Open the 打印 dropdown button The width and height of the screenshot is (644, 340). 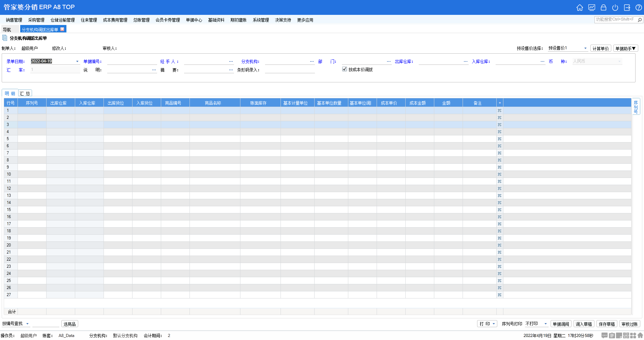pyautogui.click(x=487, y=324)
